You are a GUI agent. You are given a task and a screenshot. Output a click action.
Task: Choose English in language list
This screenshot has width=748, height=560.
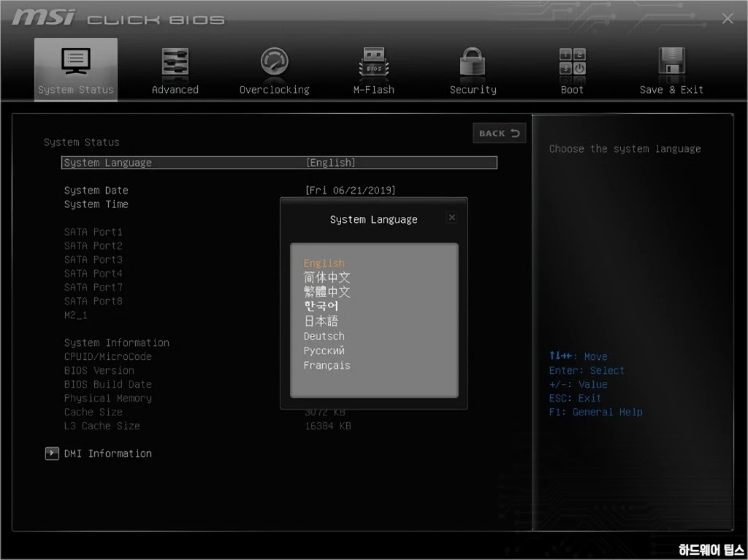click(324, 263)
